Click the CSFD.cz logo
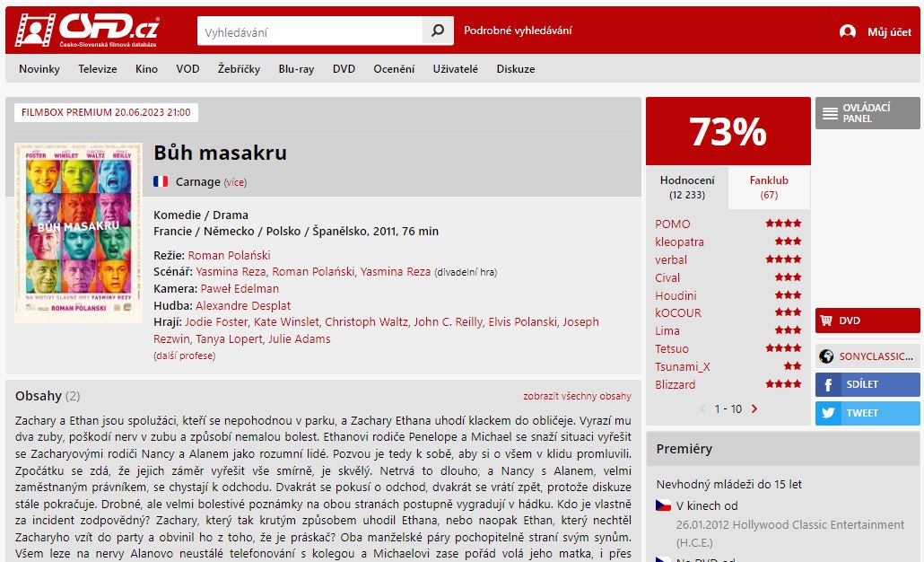Image resolution: width=924 pixels, height=562 pixels. click(87, 30)
